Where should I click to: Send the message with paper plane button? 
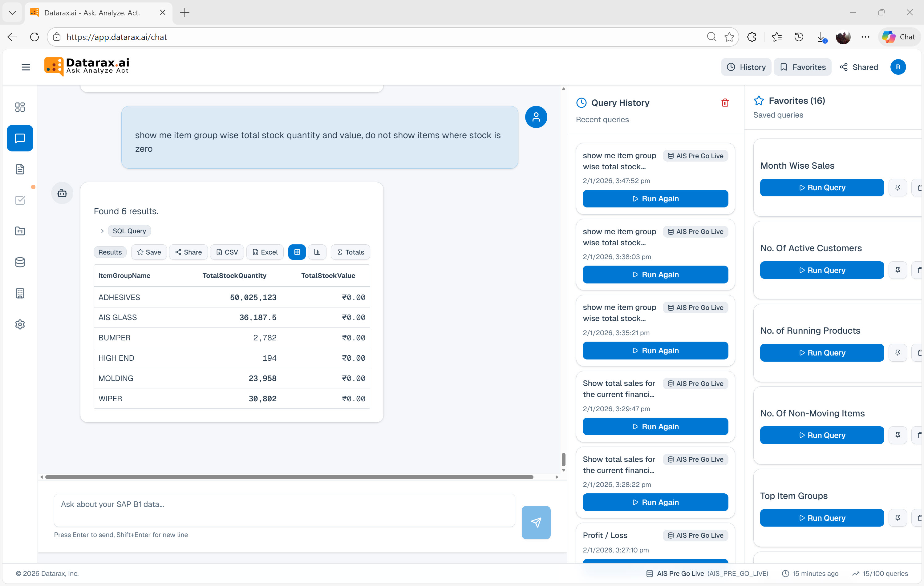[536, 522]
